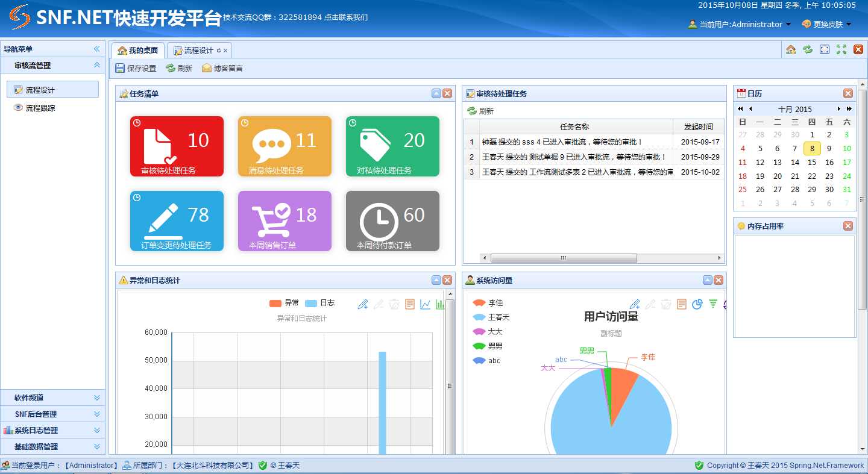The width and height of the screenshot is (868, 474).
Task: Select October 15 in calendar
Action: point(812,162)
